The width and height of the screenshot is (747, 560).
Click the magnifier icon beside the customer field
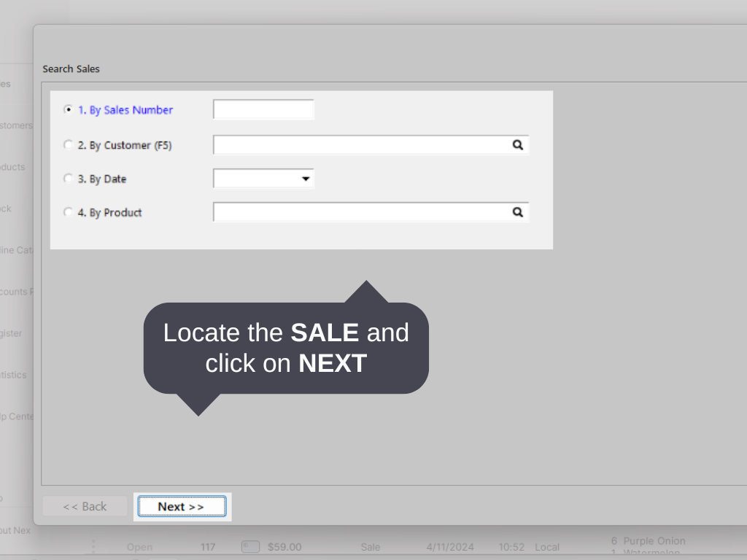518,144
